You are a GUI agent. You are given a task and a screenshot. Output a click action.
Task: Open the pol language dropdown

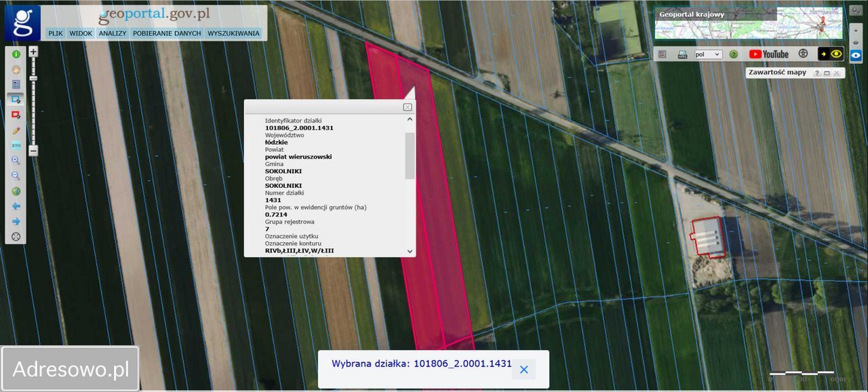point(708,54)
